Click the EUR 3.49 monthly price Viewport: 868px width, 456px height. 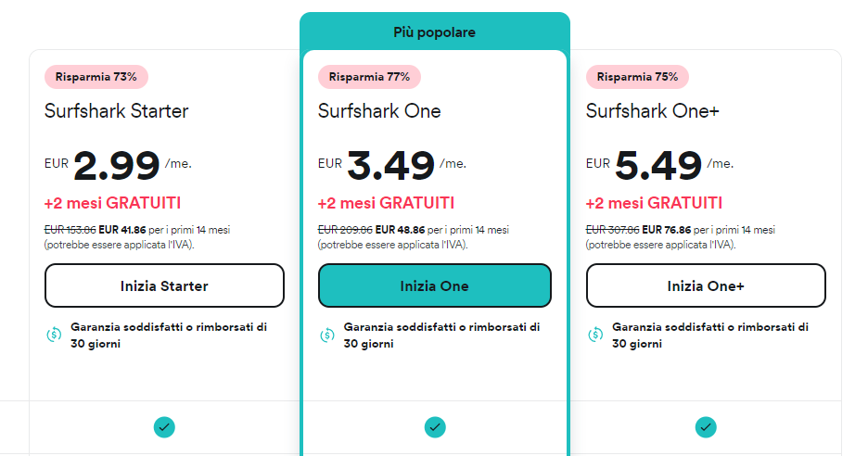click(x=392, y=165)
